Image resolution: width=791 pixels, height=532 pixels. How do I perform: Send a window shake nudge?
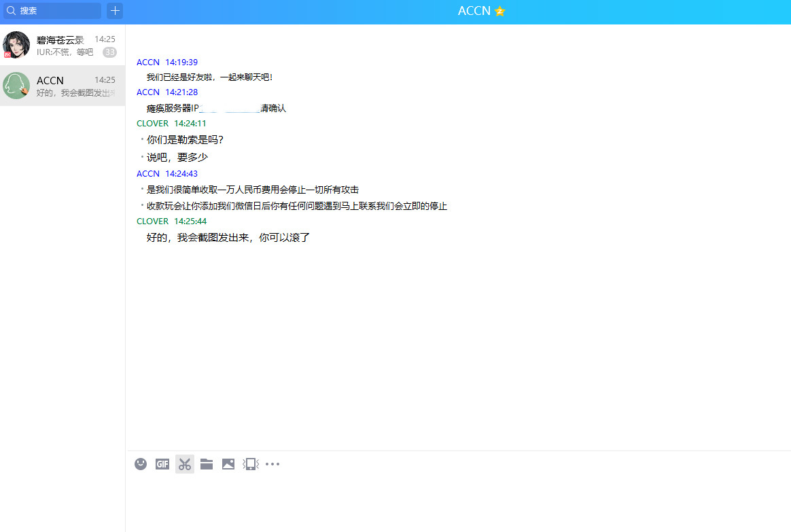[251, 464]
